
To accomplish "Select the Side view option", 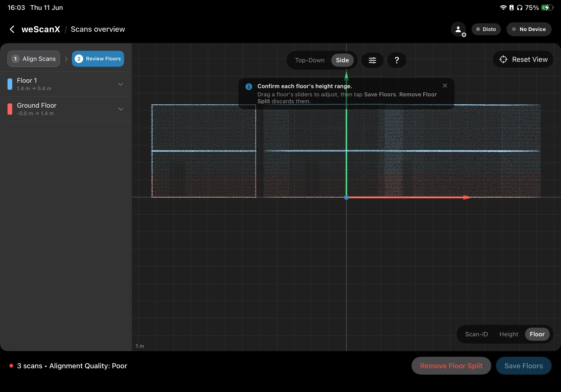I will point(342,60).
